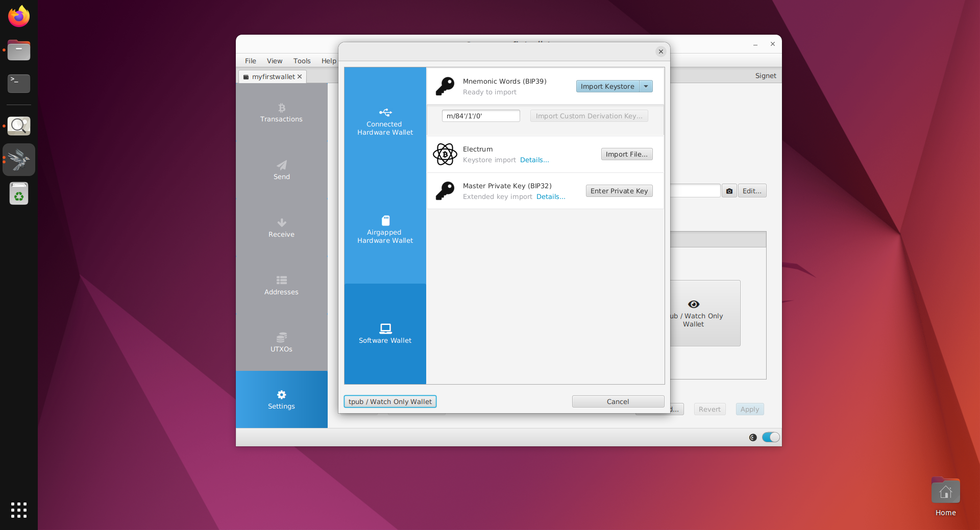Expand Import Keystore dropdown arrow
Image resolution: width=980 pixels, height=530 pixels.
(x=646, y=86)
